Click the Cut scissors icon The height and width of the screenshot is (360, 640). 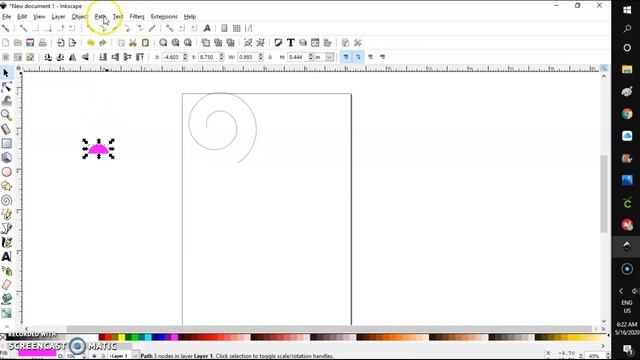pyautogui.click(x=133, y=42)
